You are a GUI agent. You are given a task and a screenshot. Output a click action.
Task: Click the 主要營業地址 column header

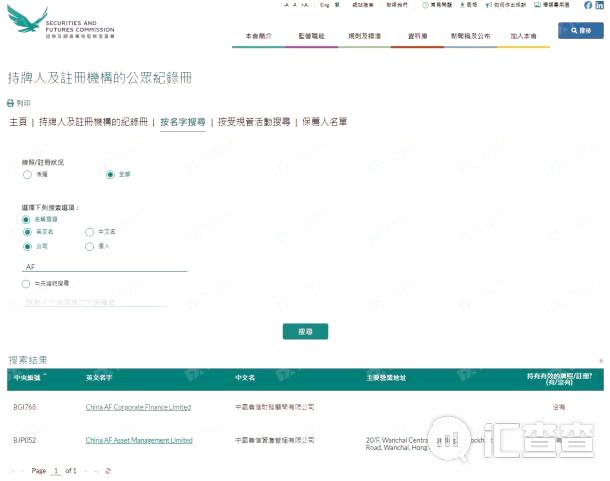386,378
